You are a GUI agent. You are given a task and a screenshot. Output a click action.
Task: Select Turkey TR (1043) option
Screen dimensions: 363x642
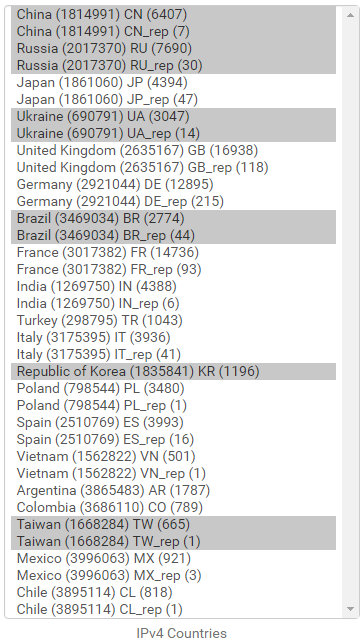point(174,320)
